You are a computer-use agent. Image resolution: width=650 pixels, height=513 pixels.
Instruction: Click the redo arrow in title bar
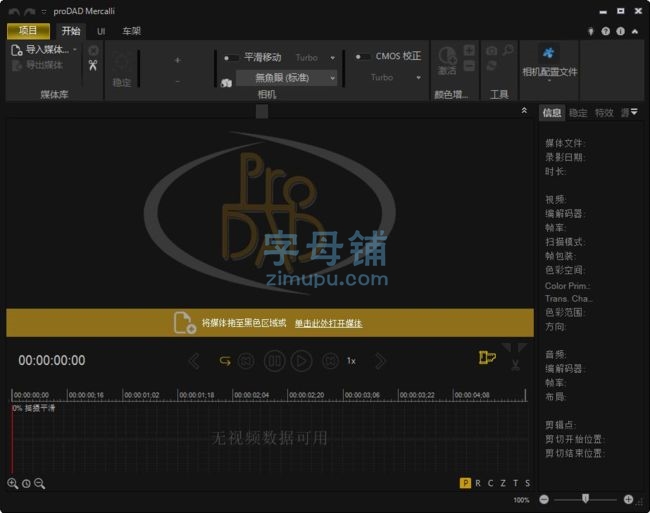pos(29,11)
